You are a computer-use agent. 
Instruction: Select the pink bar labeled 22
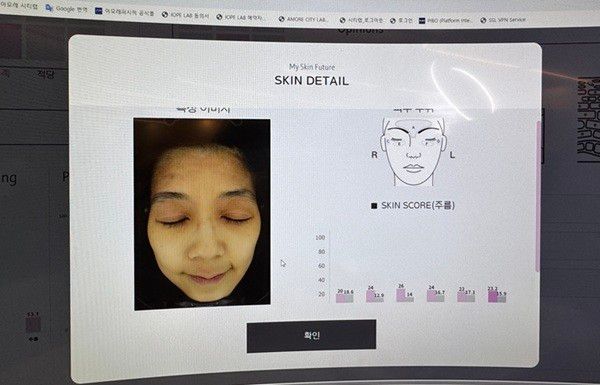(x=461, y=297)
